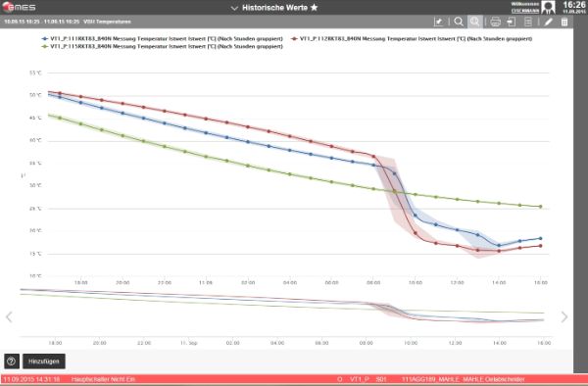Toggle the blue VT1_P:111RKT83 legend series
The image size is (588, 386).
[x=162, y=38]
